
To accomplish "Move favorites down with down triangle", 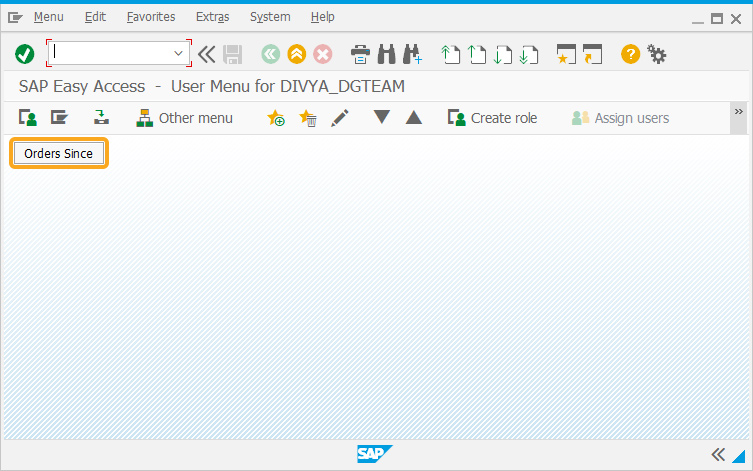I will click(x=382, y=117).
